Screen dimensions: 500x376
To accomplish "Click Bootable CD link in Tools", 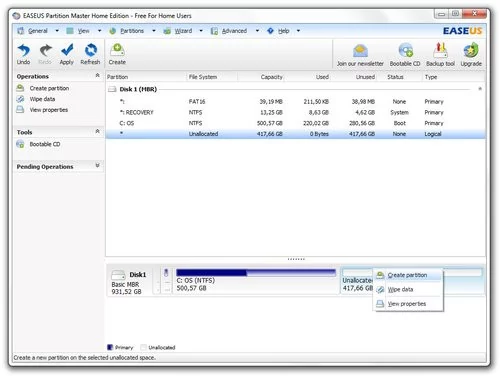I will point(45,144).
